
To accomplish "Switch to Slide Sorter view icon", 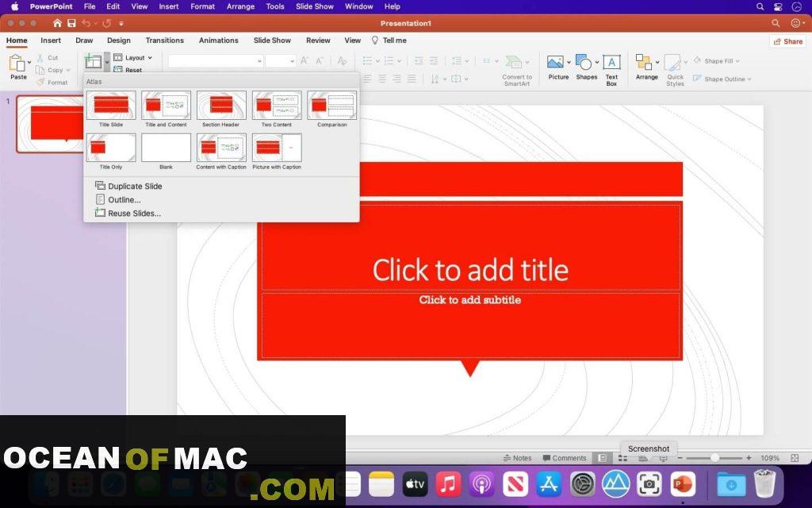I will (622, 458).
